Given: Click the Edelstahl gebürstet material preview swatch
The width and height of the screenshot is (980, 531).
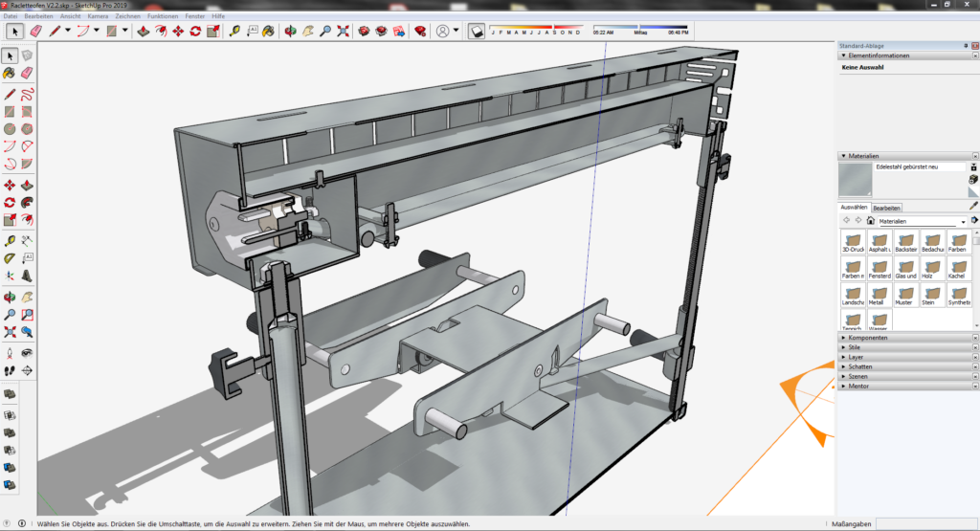Looking at the screenshot, I should pos(854,180).
